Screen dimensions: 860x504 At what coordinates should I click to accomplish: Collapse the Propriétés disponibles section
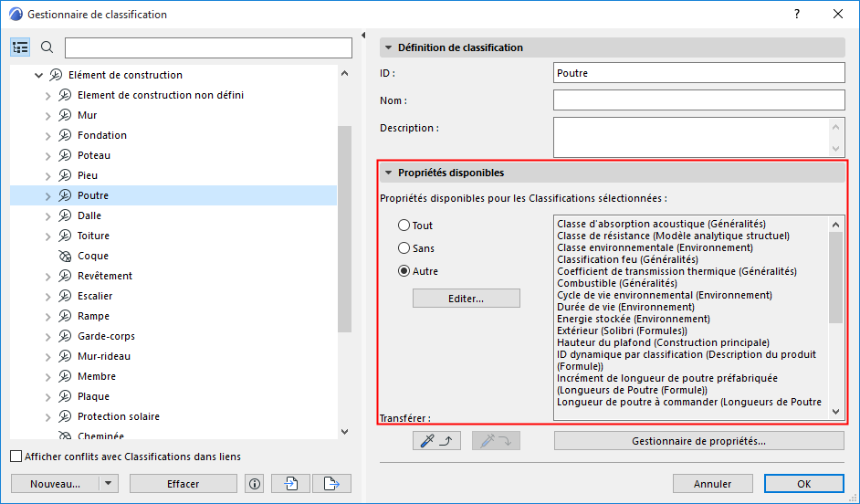click(x=388, y=173)
